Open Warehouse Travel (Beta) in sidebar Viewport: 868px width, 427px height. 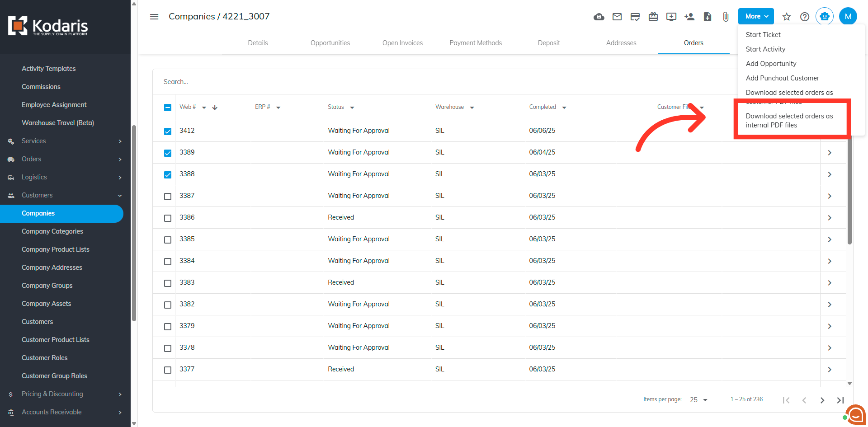[x=58, y=123]
